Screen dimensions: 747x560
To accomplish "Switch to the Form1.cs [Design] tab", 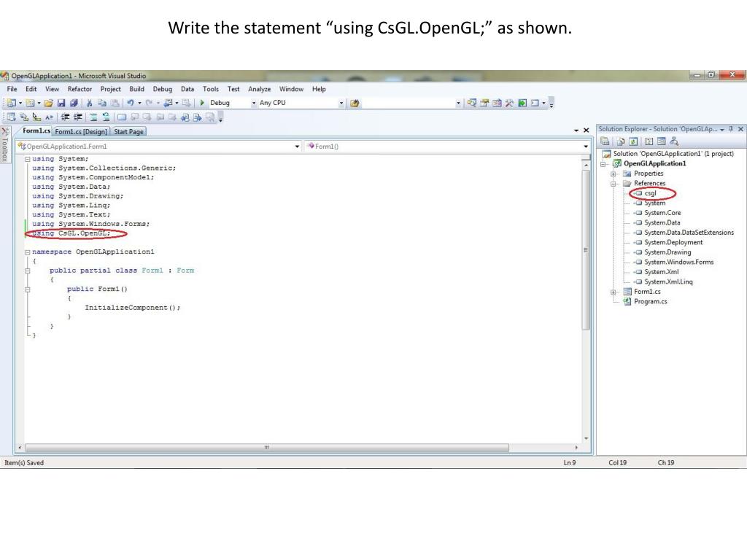I will (81, 131).
